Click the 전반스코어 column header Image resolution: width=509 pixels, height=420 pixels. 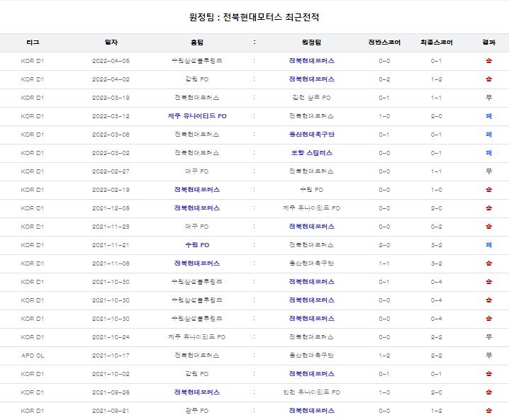pyautogui.click(x=384, y=42)
